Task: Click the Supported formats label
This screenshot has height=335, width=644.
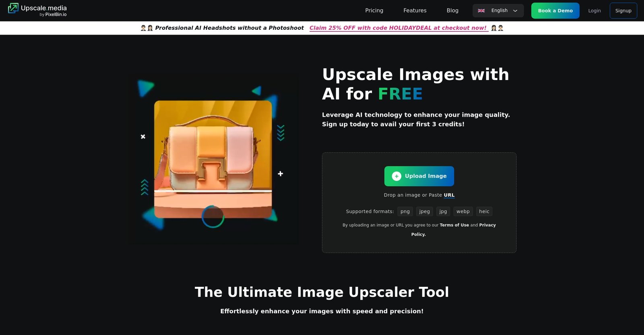Action: (x=370, y=212)
